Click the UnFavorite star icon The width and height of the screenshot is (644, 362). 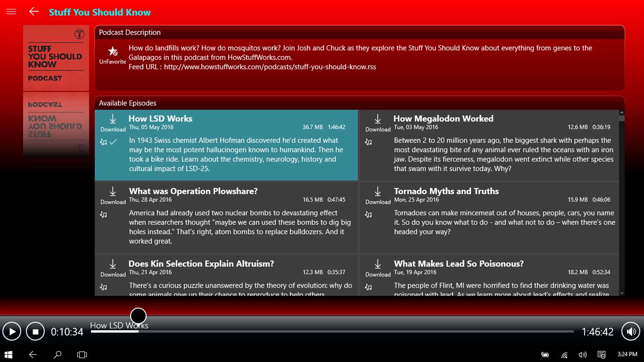(x=113, y=51)
